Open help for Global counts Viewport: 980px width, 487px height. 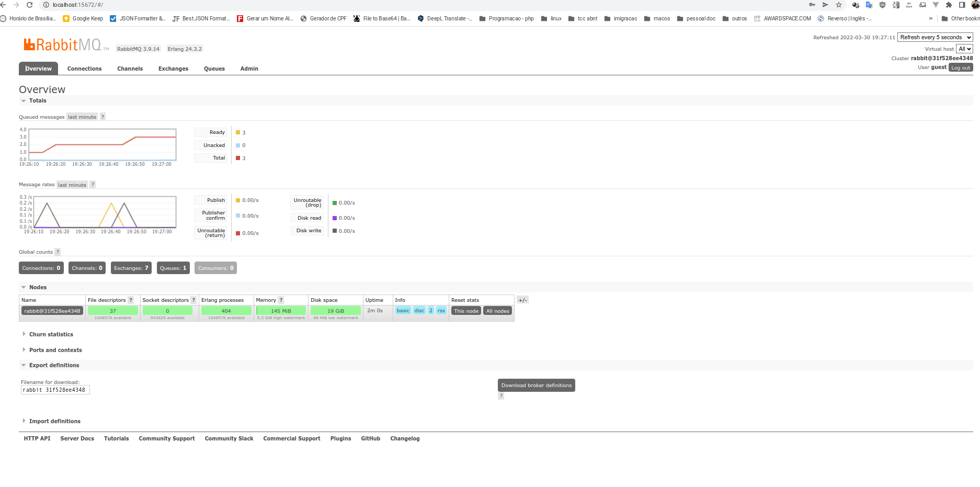58,252
